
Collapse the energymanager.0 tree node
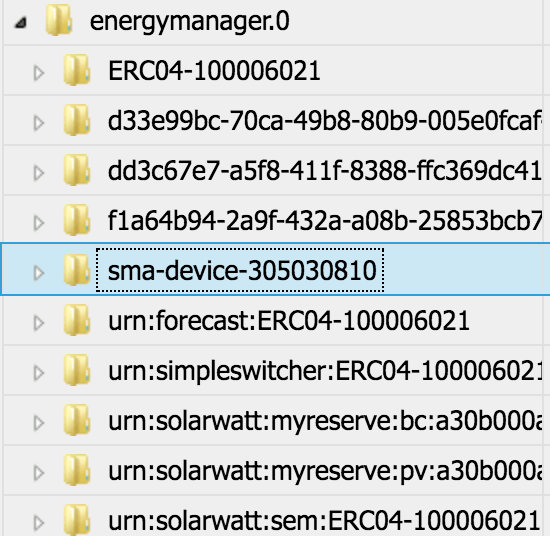21,23
